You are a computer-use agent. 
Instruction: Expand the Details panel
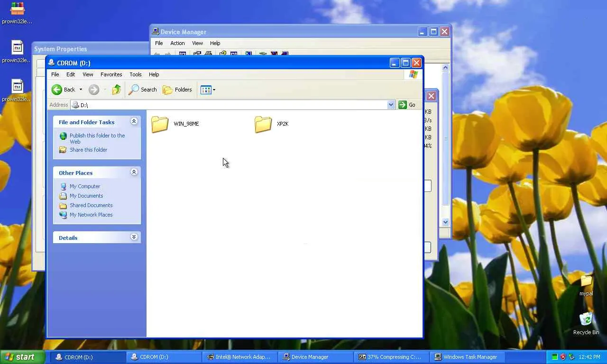[134, 237]
